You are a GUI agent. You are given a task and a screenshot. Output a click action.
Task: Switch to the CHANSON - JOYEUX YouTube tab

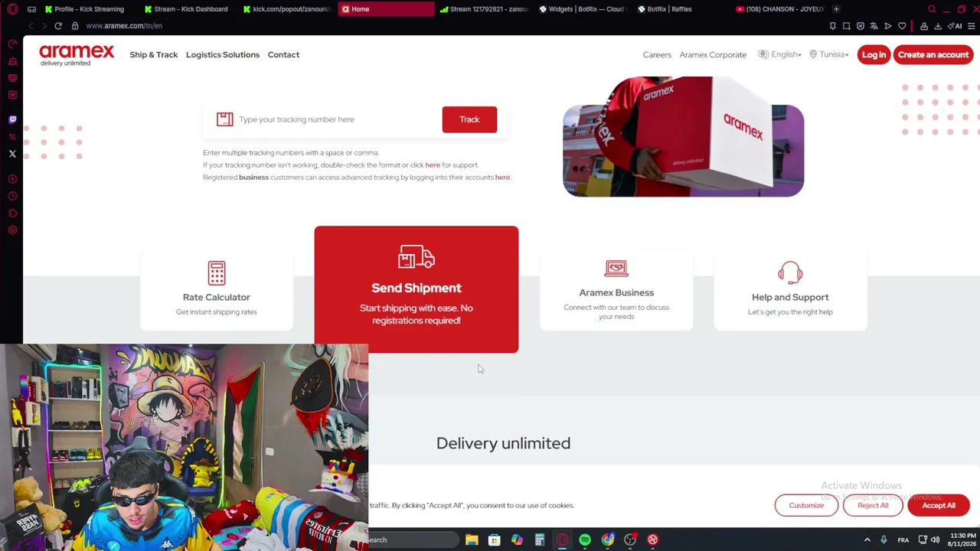point(779,9)
